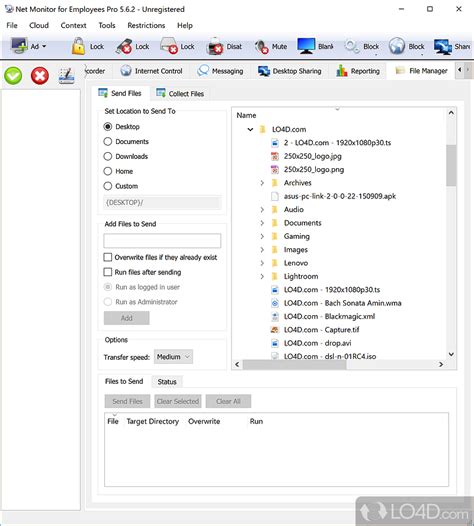Open the File menu
This screenshot has width=474, height=526.
click(x=12, y=25)
